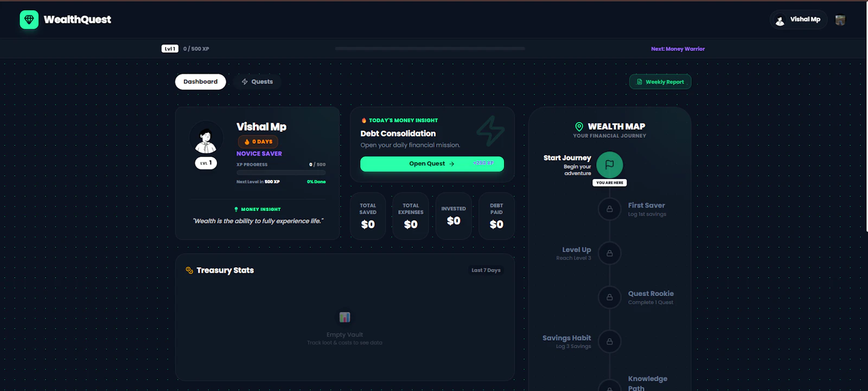The width and height of the screenshot is (868, 391).
Task: Click the document icon on the Weekly Report button
Action: (x=640, y=82)
